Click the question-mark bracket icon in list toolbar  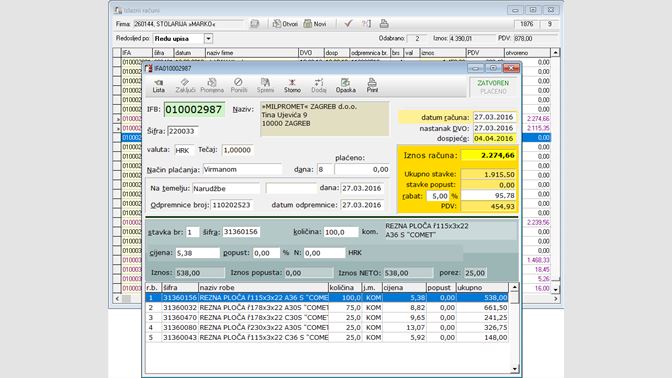point(366,24)
